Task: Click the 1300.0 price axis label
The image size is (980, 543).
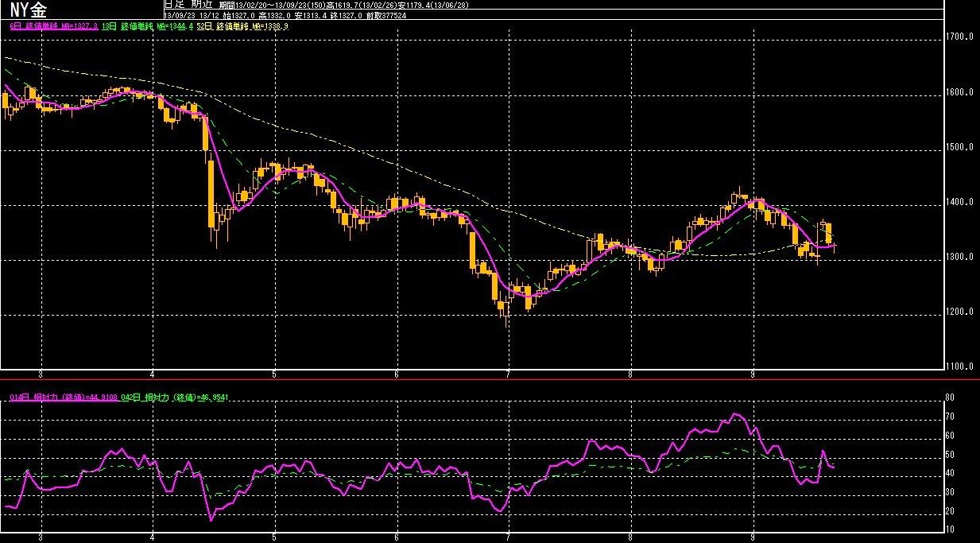Action: point(961,258)
